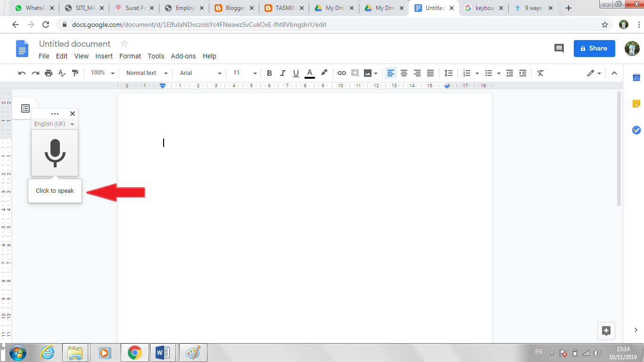Open the Tools menu

pyautogui.click(x=156, y=56)
